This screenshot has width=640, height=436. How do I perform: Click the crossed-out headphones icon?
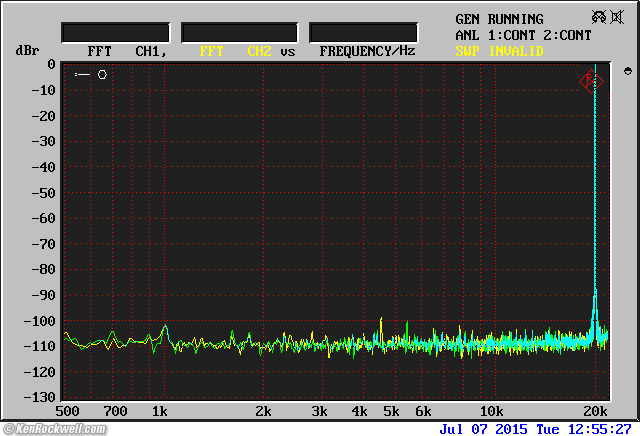point(599,17)
